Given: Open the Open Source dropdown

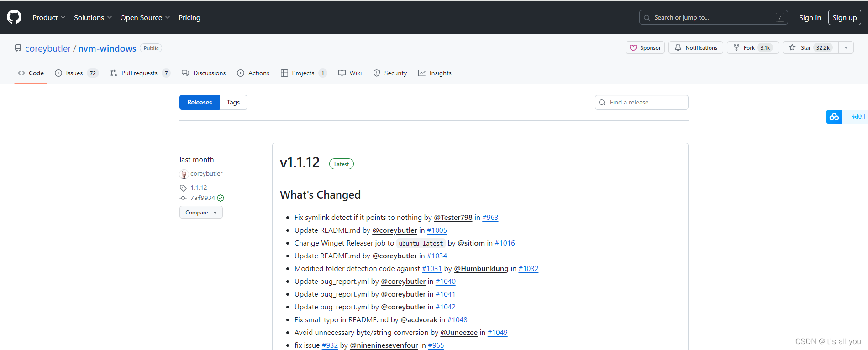Looking at the screenshot, I should tap(145, 17).
